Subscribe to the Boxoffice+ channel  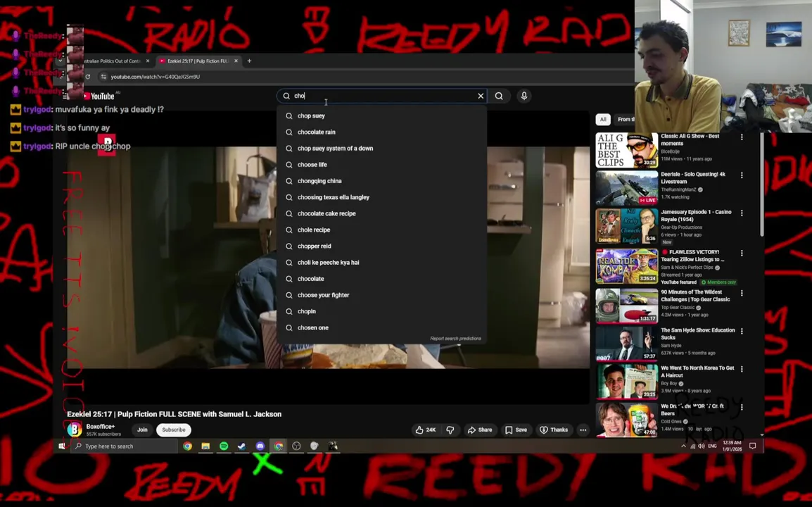pyautogui.click(x=174, y=430)
